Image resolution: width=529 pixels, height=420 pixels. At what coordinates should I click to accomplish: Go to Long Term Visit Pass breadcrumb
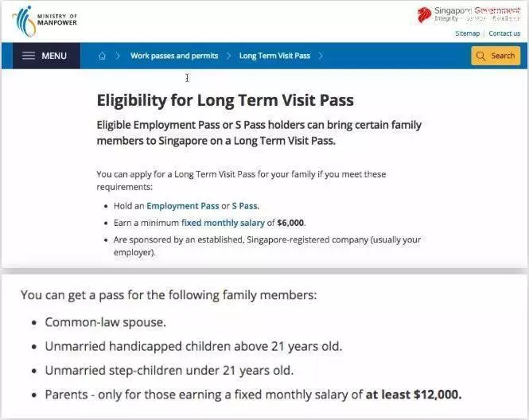pyautogui.click(x=274, y=56)
